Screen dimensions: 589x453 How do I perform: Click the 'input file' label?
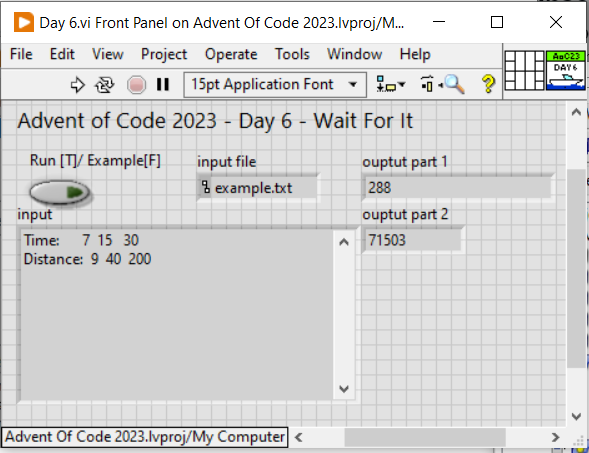[227, 162]
